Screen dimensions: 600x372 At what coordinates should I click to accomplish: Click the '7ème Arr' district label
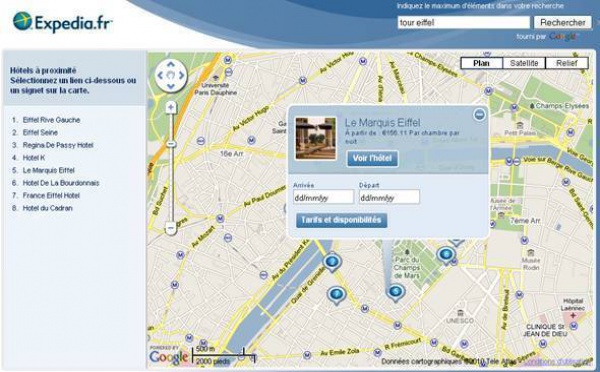(525, 221)
